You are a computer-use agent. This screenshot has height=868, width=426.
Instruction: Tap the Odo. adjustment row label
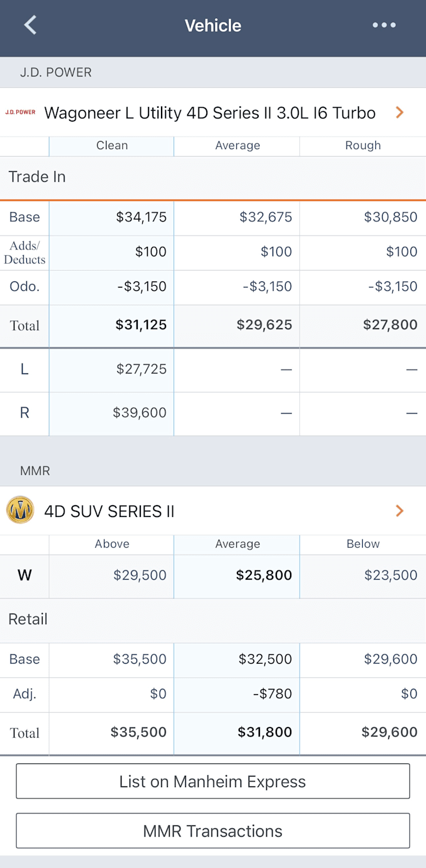click(24, 286)
